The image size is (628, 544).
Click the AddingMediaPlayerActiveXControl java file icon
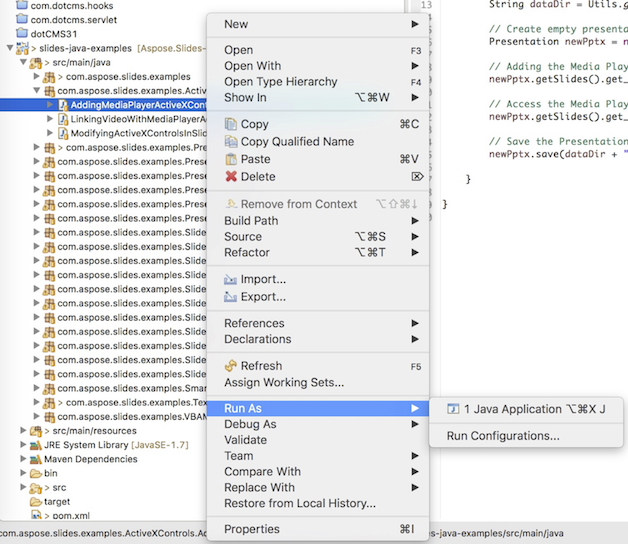(63, 105)
